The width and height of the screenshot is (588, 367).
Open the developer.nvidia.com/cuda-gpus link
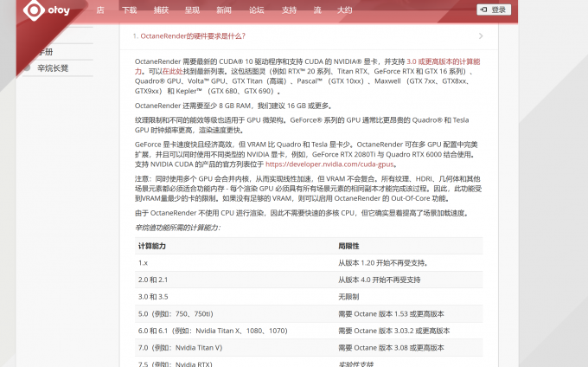(x=329, y=164)
